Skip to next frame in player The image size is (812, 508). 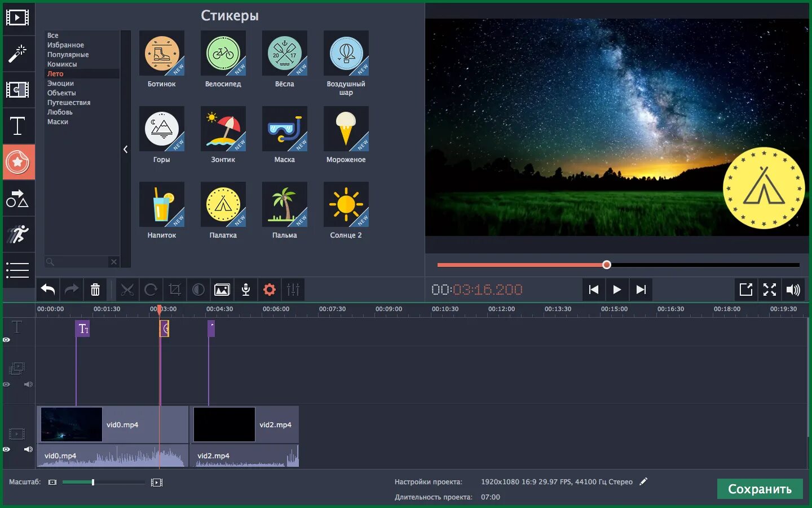click(641, 290)
